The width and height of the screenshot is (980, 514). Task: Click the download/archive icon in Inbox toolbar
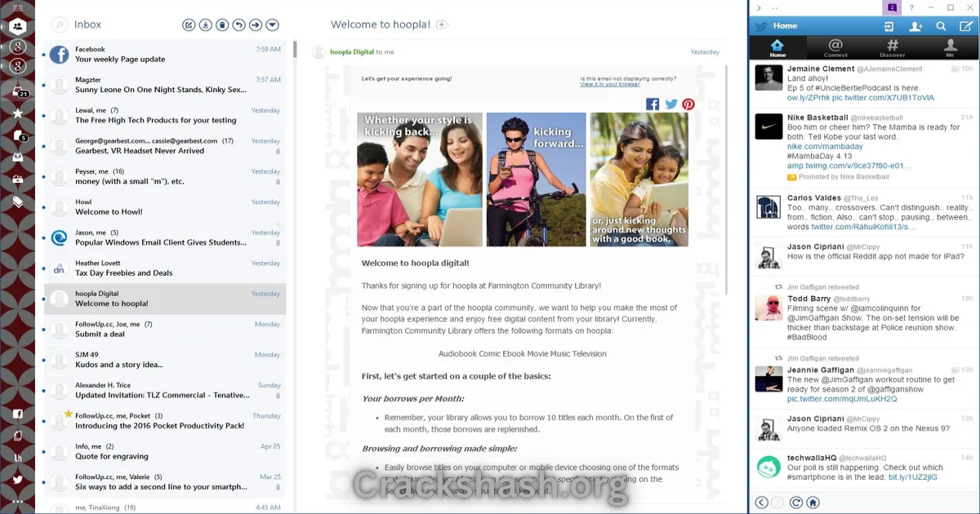click(206, 25)
